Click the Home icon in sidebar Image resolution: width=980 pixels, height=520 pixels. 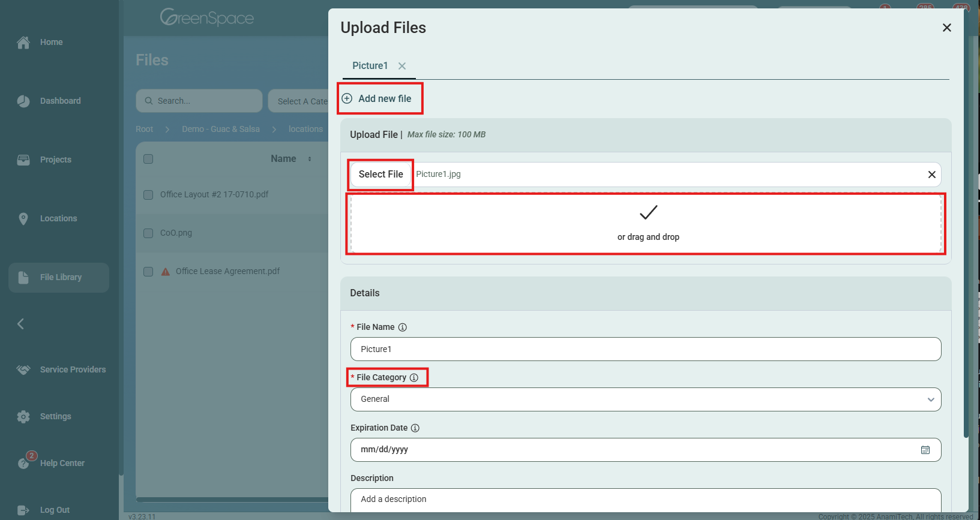[x=23, y=43]
